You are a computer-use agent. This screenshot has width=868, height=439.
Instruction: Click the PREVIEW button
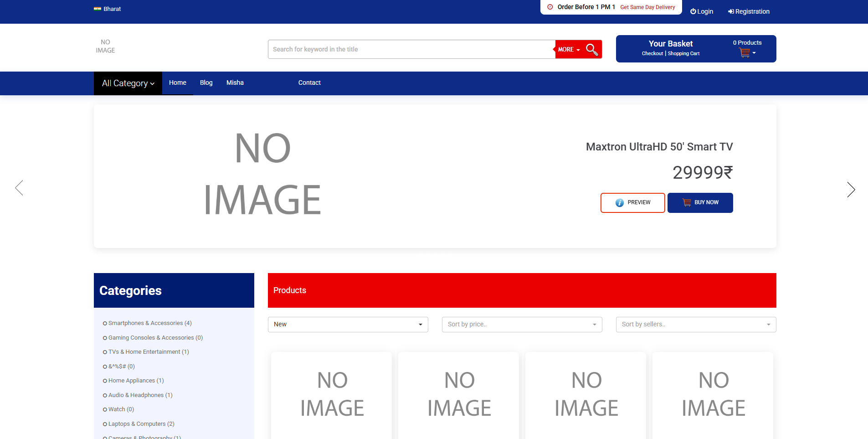coord(633,203)
